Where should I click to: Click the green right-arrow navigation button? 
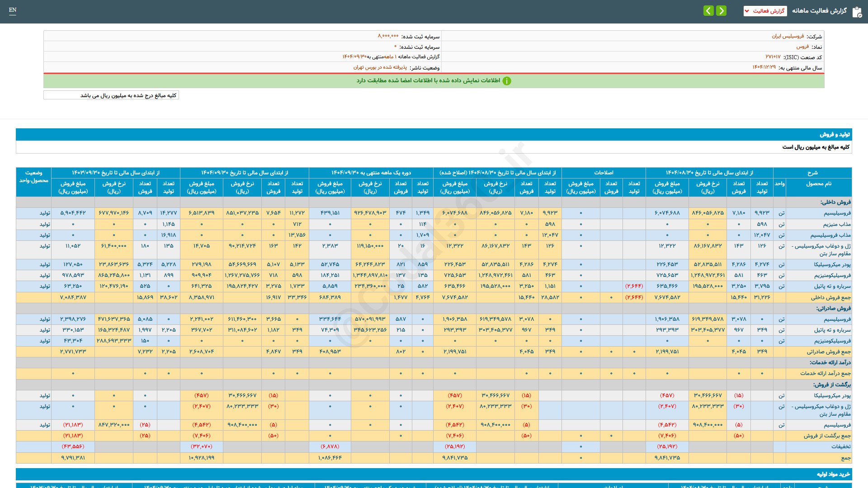(721, 11)
